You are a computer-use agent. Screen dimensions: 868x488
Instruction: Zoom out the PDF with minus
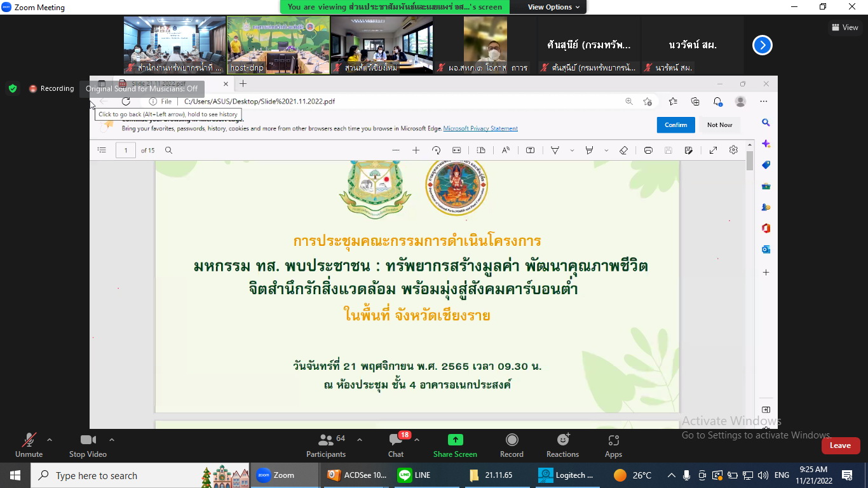(x=396, y=151)
